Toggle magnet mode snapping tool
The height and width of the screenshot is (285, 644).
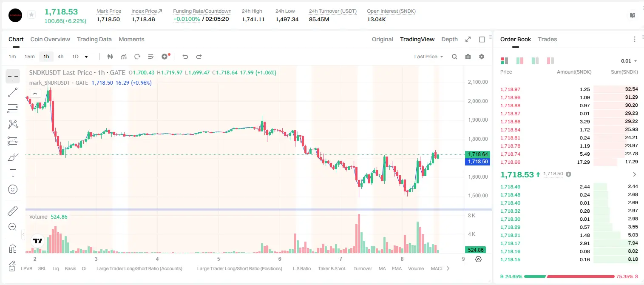tap(13, 248)
